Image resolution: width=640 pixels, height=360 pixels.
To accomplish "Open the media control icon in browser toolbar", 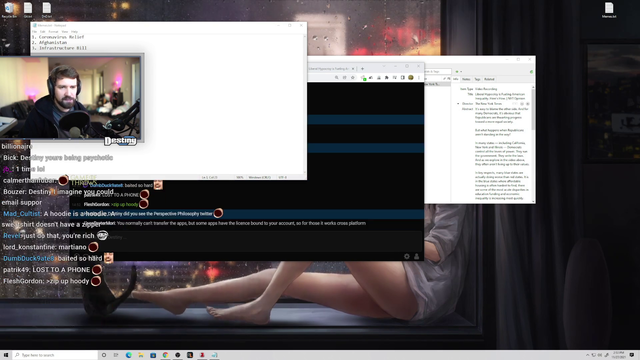I will [x=395, y=78].
